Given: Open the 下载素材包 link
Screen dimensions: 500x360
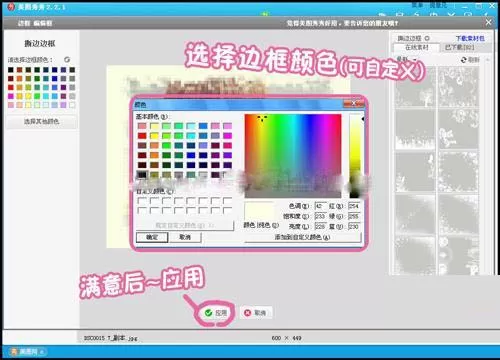Looking at the screenshot, I should point(470,38).
